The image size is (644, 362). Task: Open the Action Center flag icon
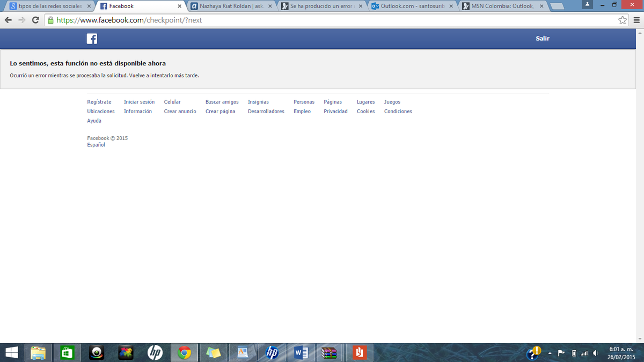561,352
